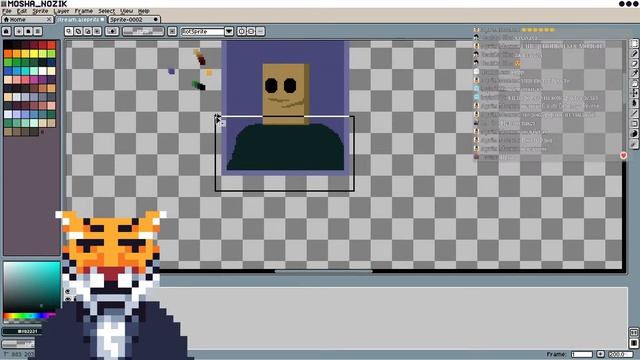Pick the black swatch in palette
The width and height of the screenshot is (640, 360).
(8, 44)
